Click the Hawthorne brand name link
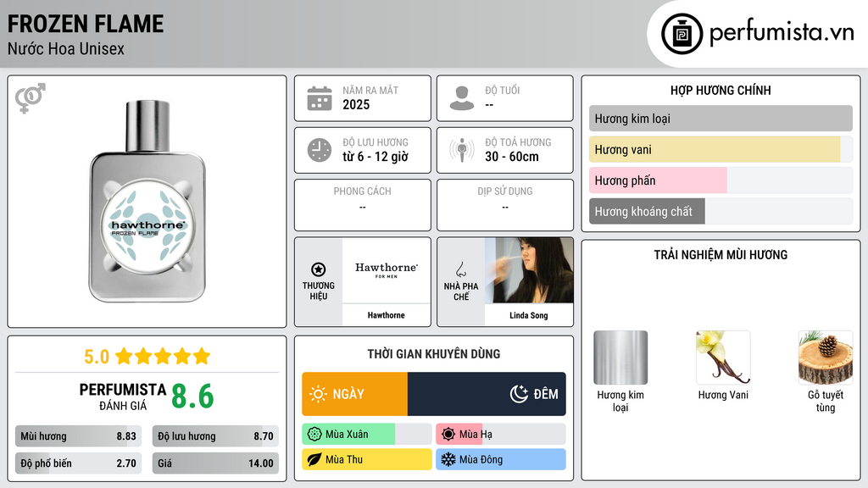This screenshot has width=868, height=488. 387,315
